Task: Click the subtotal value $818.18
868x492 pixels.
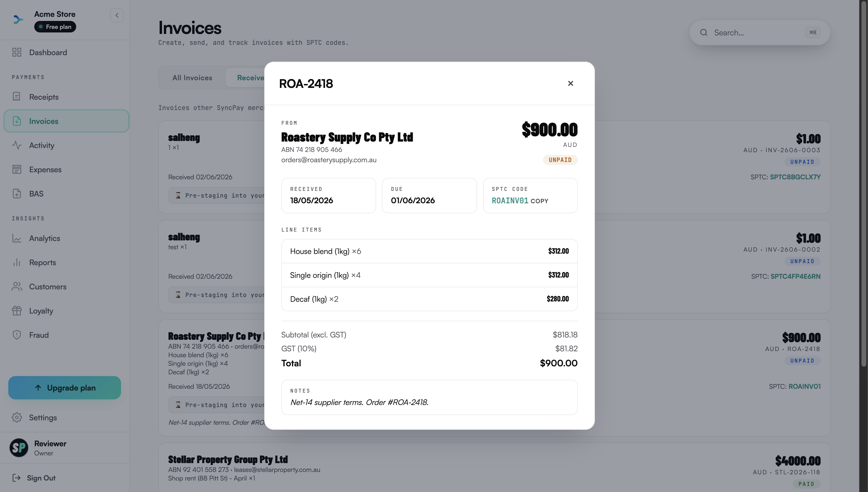Action: point(565,334)
